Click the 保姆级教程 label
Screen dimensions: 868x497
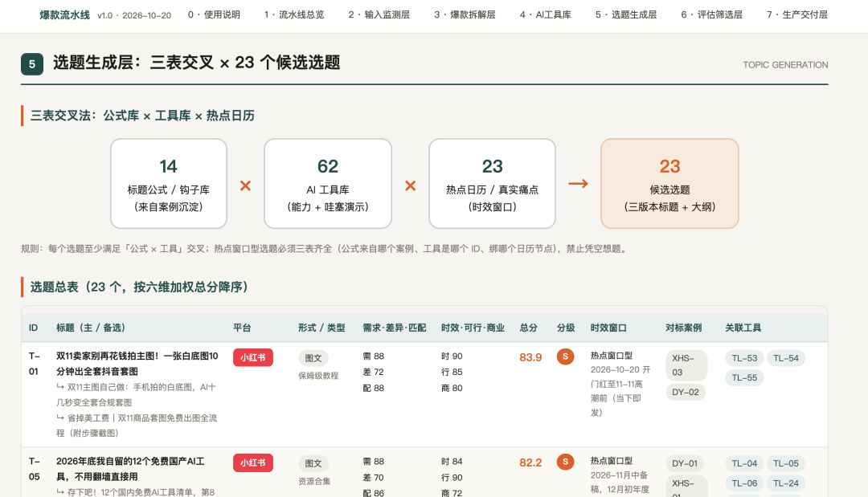point(318,376)
